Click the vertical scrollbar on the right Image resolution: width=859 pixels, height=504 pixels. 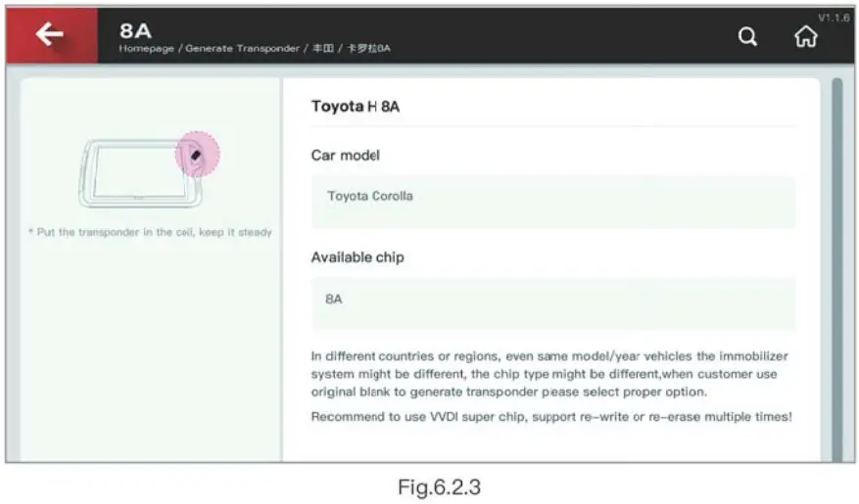(835, 264)
